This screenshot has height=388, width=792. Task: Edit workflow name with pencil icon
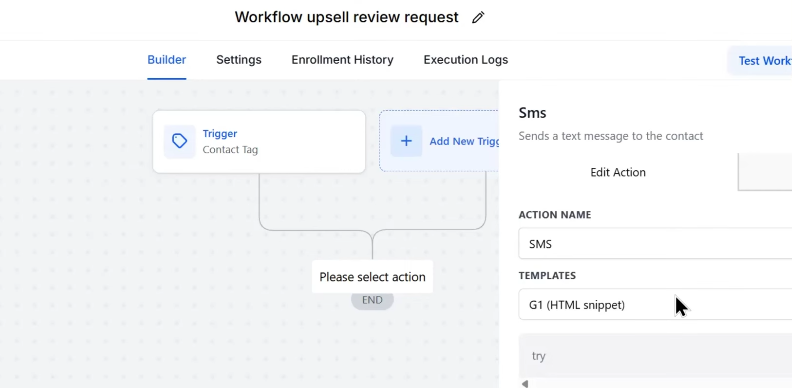coord(478,17)
